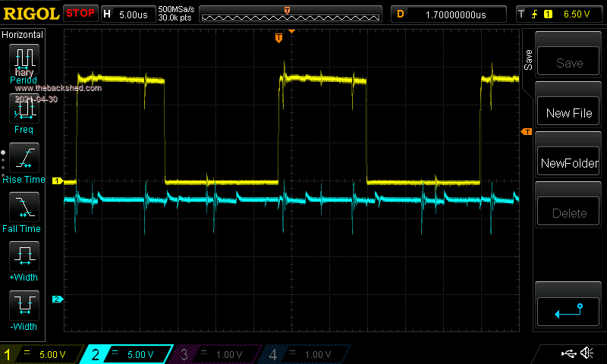Select the Rise Time measurement icon

(x=24, y=158)
